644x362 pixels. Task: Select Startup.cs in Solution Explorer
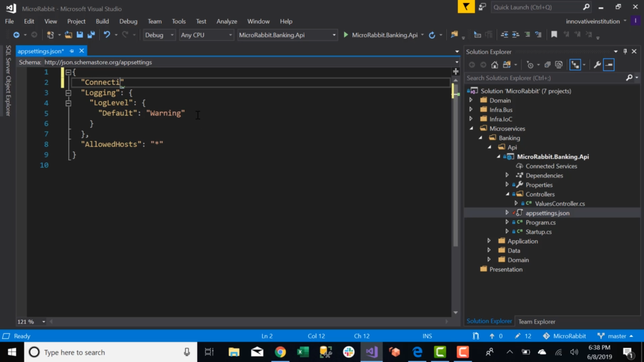pos(538,232)
